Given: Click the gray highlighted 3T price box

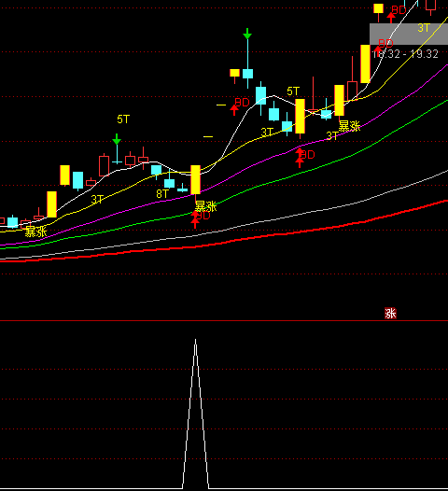Looking at the screenshot, I should [409, 35].
